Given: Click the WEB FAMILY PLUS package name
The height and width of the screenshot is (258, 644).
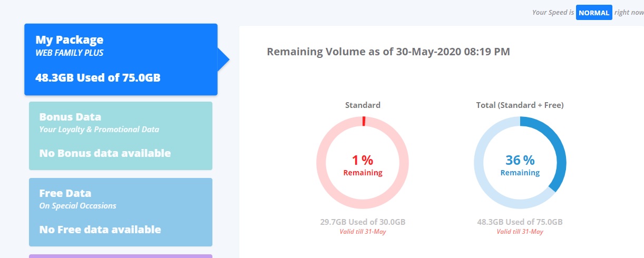Looking at the screenshot, I should [70, 53].
